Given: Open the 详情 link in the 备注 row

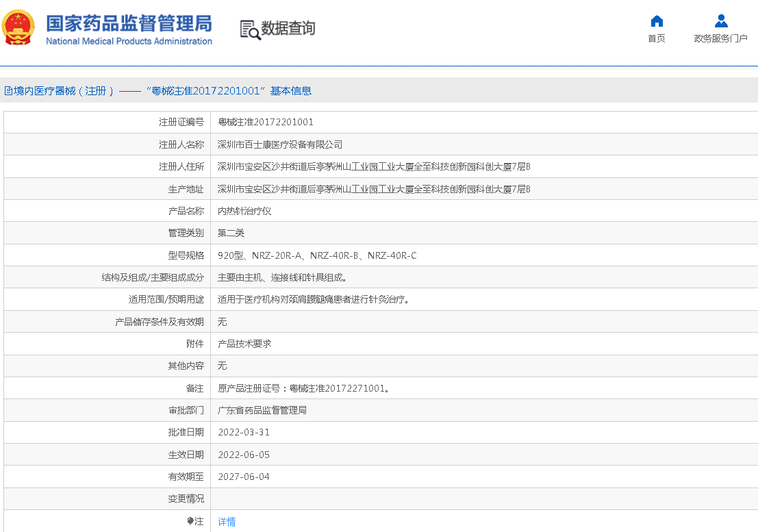Looking at the screenshot, I should [227, 522].
